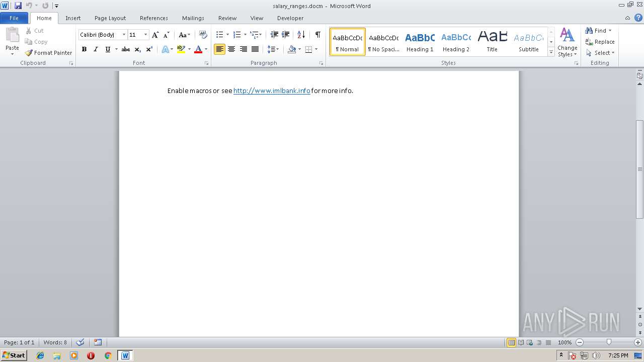This screenshot has height=362, width=644.
Task: Click the Words: 8 status indicator
Action: (x=55, y=342)
